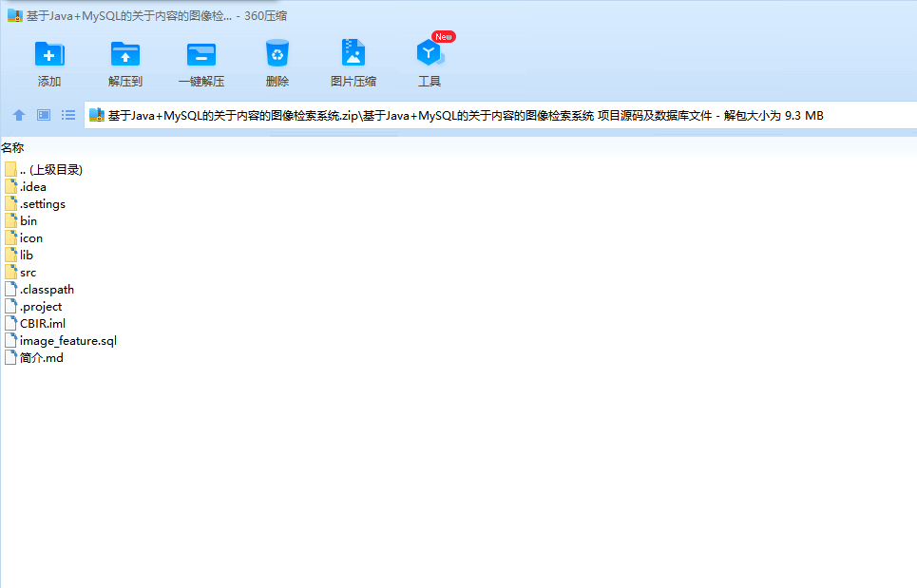Select the .project file
This screenshot has height=588, width=917.
(x=33, y=306)
